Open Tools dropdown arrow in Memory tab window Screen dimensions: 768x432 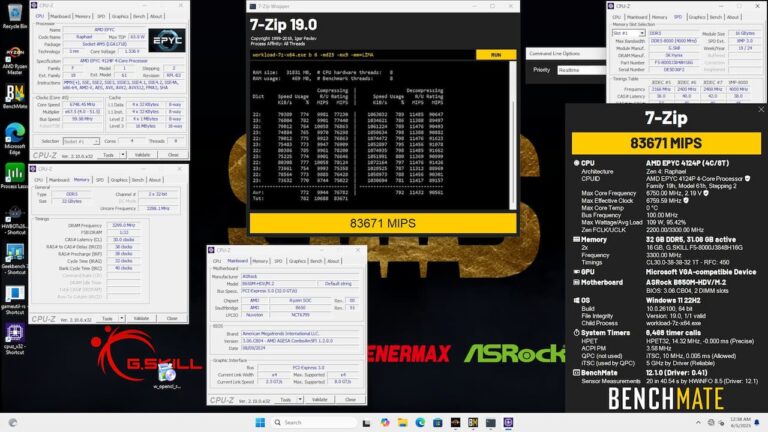pos(121,318)
